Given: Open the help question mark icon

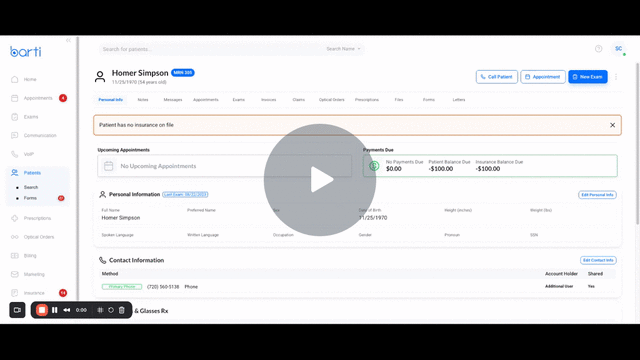Looking at the screenshot, I should click(x=598, y=49).
